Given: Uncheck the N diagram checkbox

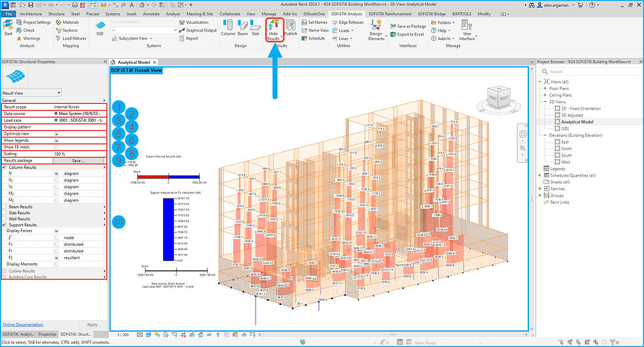Looking at the screenshot, I should (57, 173).
